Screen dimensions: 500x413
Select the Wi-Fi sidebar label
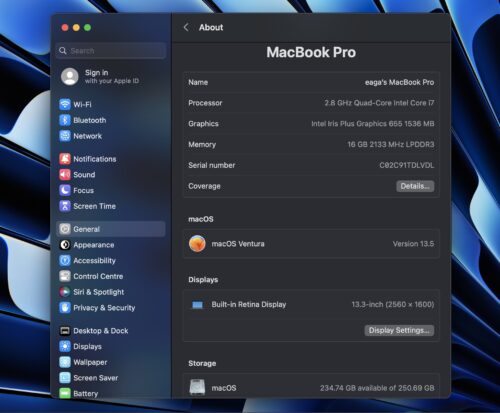tap(82, 104)
